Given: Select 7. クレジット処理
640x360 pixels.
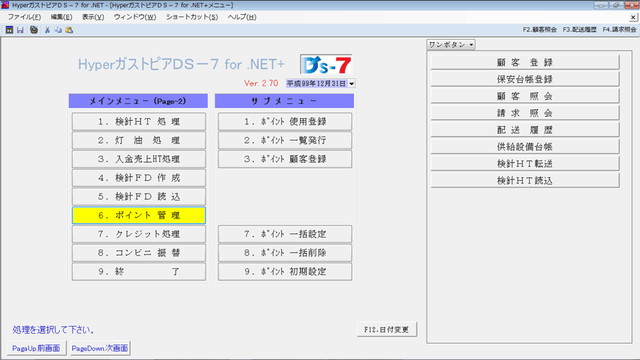Looking at the screenshot, I should coord(139,234).
